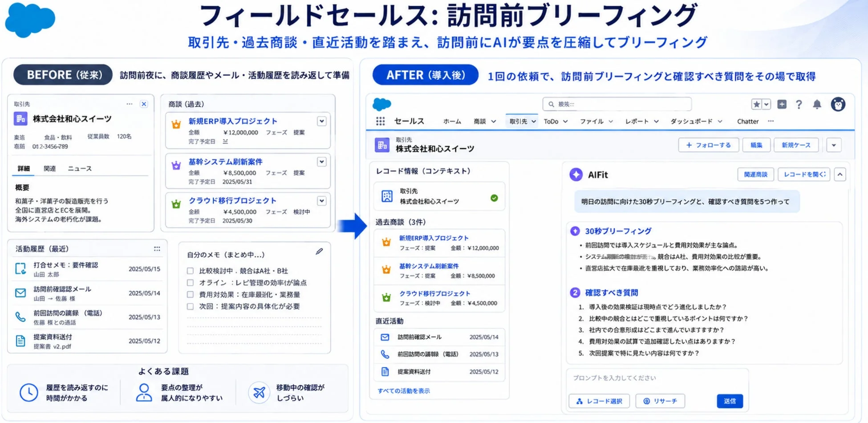This screenshot has width=868, height=423.
Task: Click the favorites star icon
Action: [756, 104]
